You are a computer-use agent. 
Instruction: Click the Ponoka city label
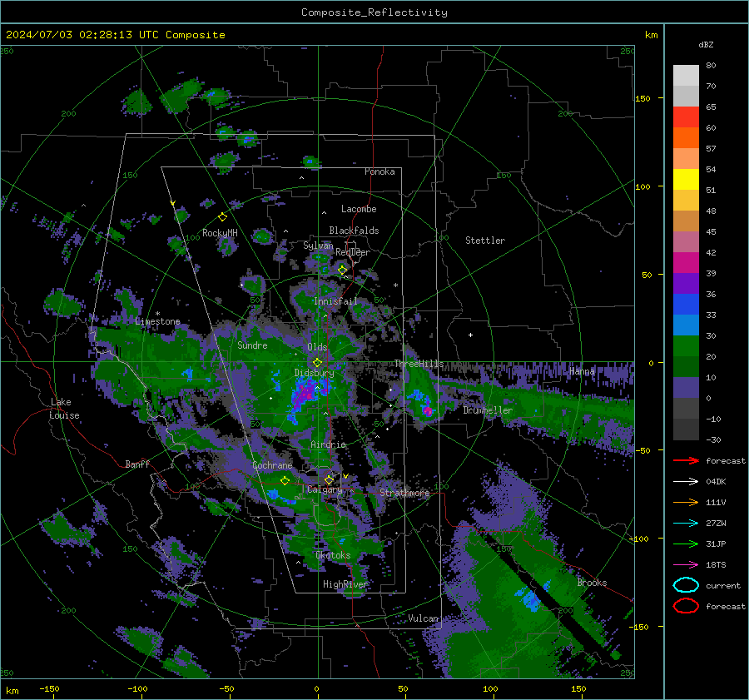(379, 171)
